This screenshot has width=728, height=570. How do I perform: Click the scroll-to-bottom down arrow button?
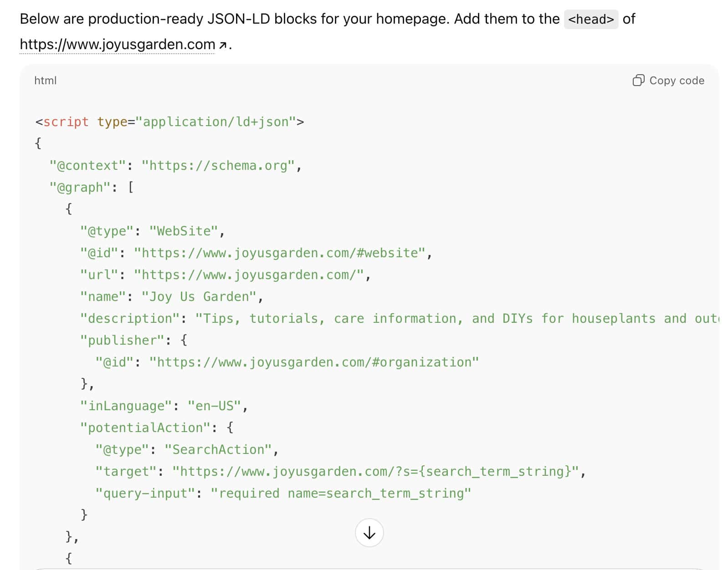369,533
